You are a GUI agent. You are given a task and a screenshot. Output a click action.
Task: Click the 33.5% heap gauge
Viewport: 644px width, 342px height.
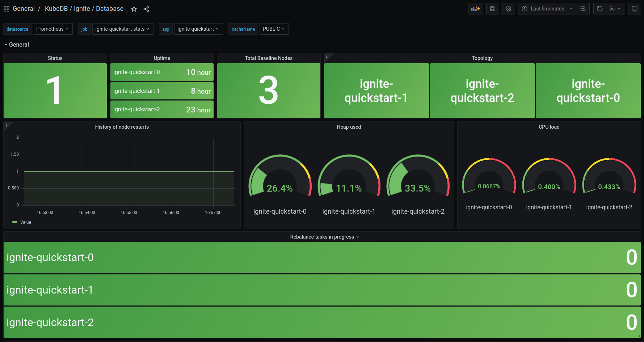(418, 176)
